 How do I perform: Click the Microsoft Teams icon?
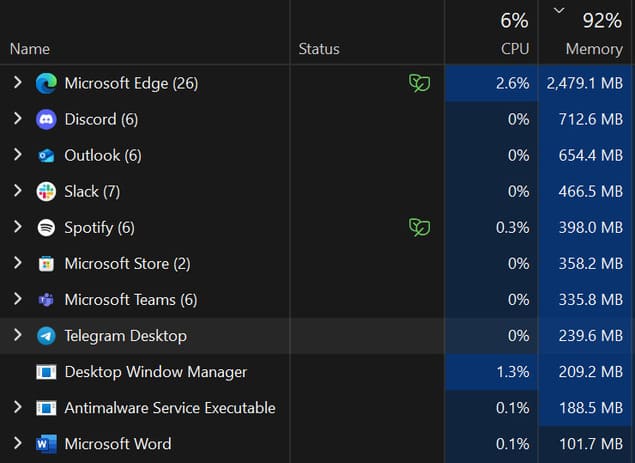pyautogui.click(x=46, y=300)
